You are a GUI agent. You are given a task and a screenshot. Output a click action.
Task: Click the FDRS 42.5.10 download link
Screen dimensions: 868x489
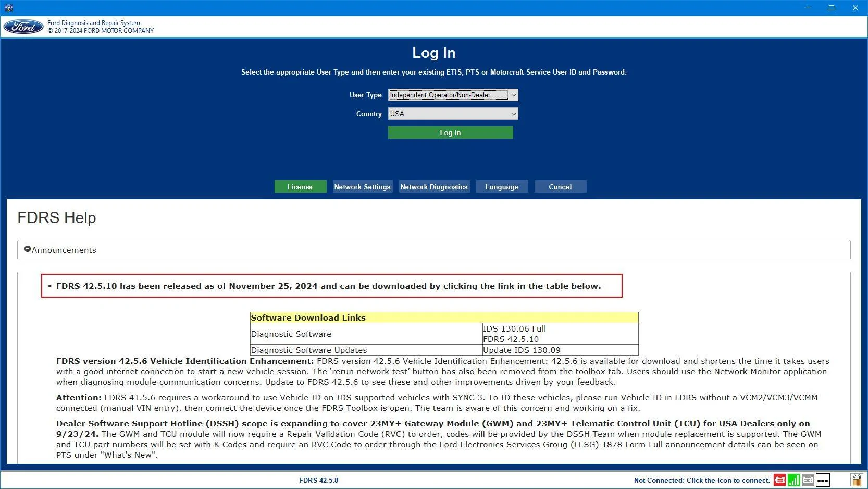click(x=511, y=339)
